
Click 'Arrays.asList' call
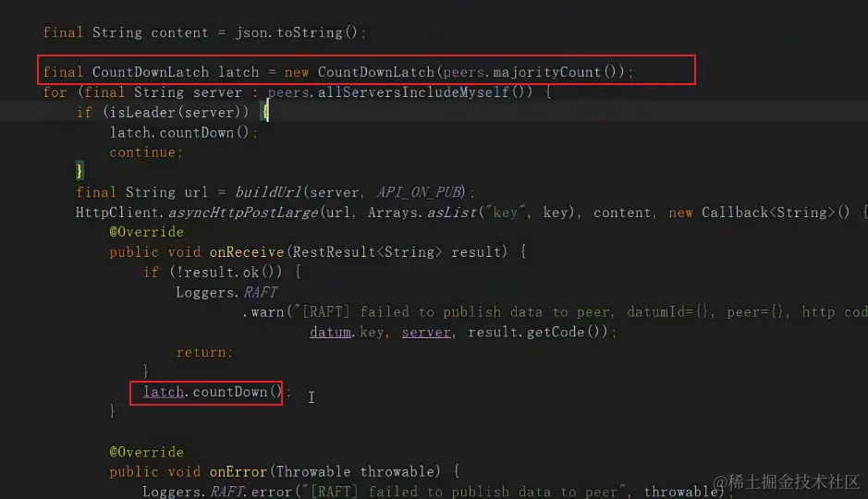point(422,213)
